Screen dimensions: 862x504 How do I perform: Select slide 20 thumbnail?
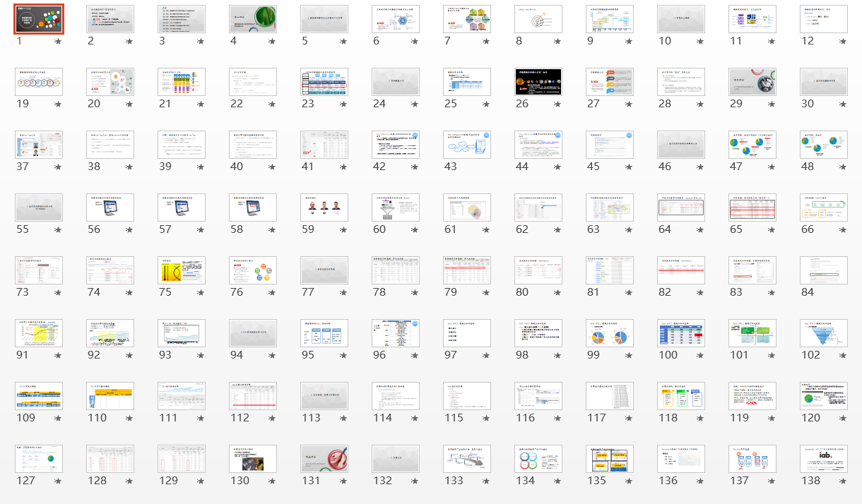tap(110, 82)
